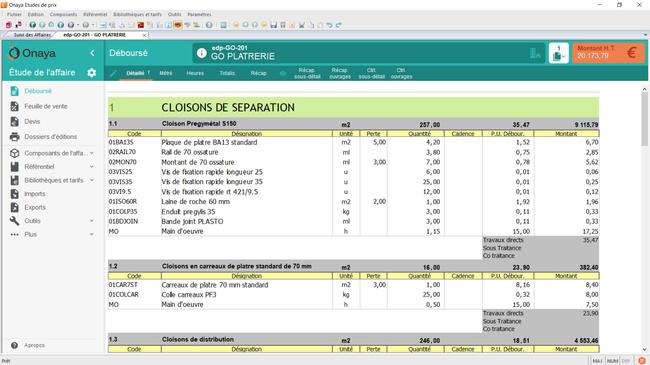Open Déboursé in the sidebar
650x365 pixels.
coord(38,91)
